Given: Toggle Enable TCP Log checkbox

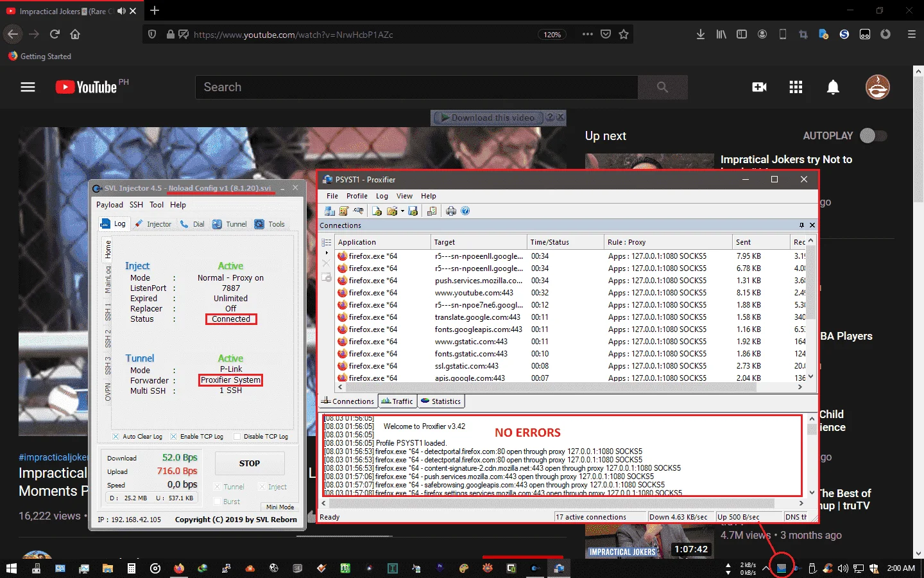Looking at the screenshot, I should (x=173, y=437).
